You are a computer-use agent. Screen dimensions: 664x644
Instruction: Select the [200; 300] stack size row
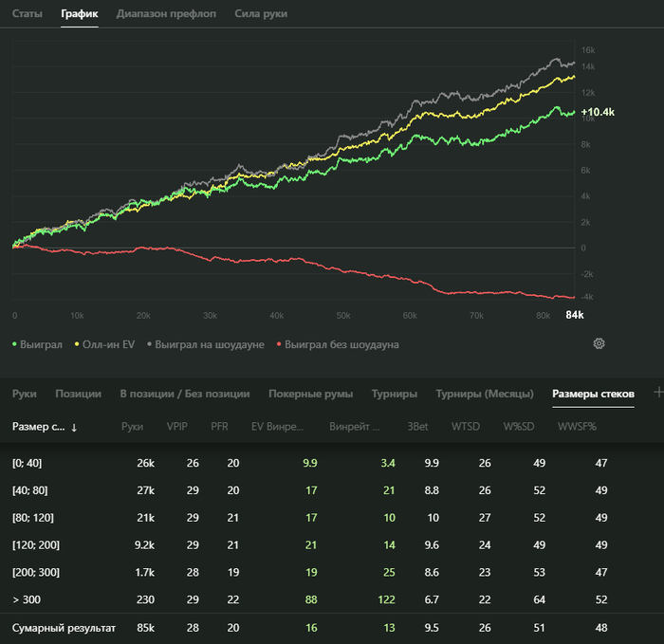point(332,573)
